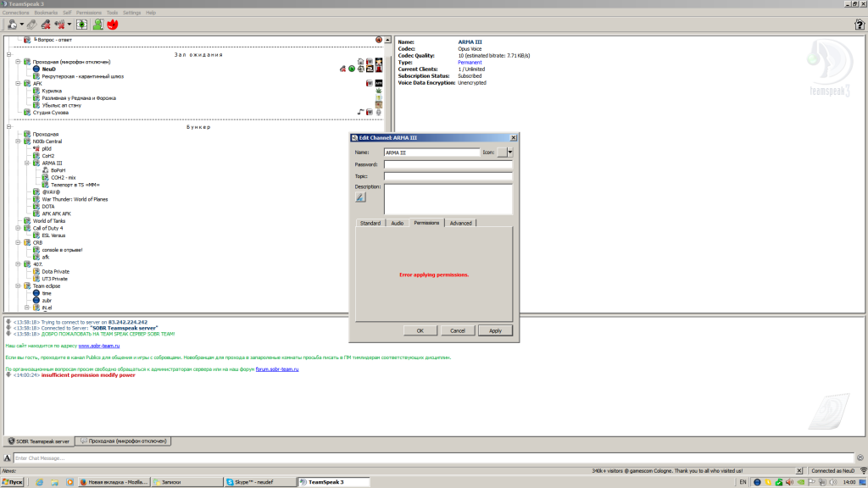The image size is (868, 488).
Task: Click the CoH2 channel icon
Action: tap(36, 156)
